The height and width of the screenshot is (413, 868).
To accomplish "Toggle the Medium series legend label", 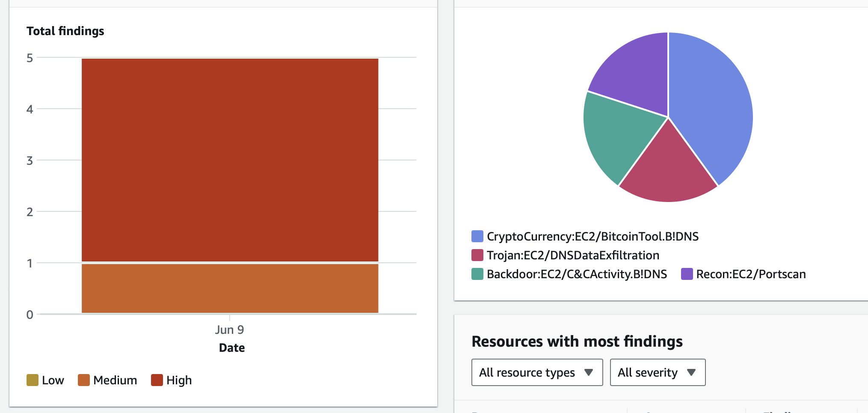I will click(x=115, y=380).
